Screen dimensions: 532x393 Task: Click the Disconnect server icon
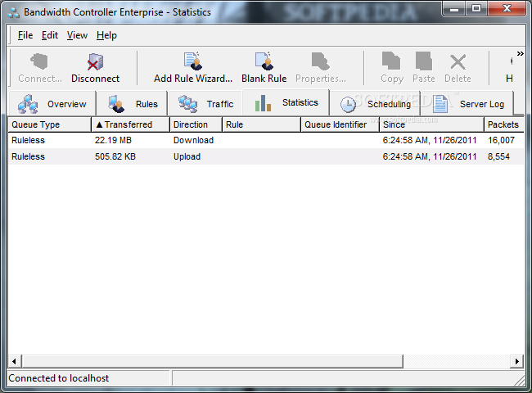(x=95, y=61)
